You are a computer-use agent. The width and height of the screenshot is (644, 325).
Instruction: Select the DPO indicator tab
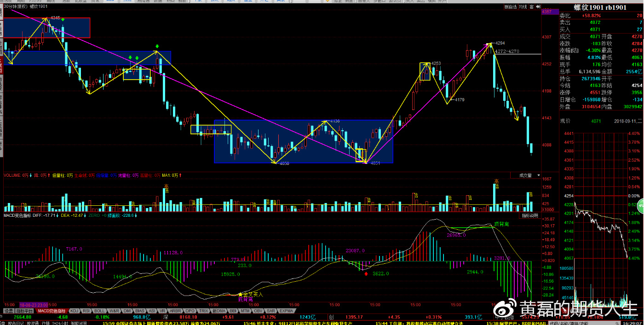click(190, 311)
